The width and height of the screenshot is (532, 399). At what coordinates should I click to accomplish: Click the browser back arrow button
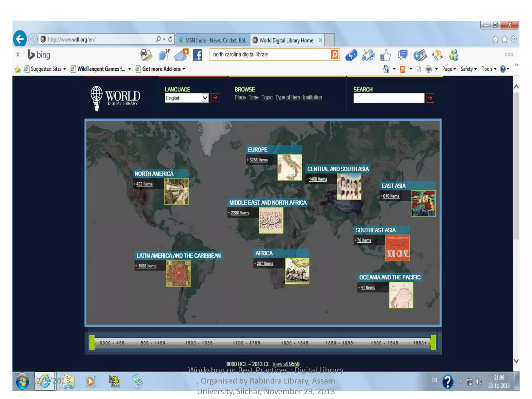(20, 39)
